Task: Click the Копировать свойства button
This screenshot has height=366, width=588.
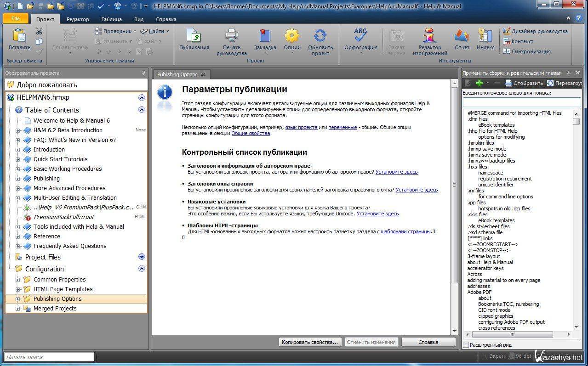Action: pos(310,342)
